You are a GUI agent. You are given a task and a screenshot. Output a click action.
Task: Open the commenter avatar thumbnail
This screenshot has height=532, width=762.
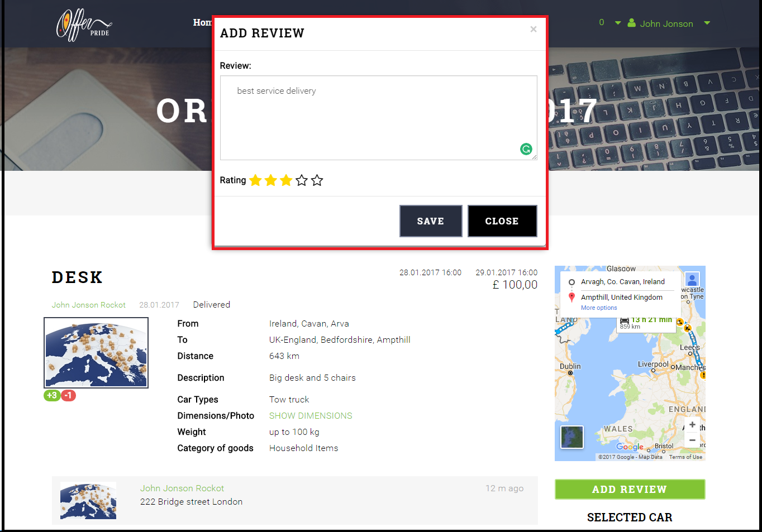(88, 501)
